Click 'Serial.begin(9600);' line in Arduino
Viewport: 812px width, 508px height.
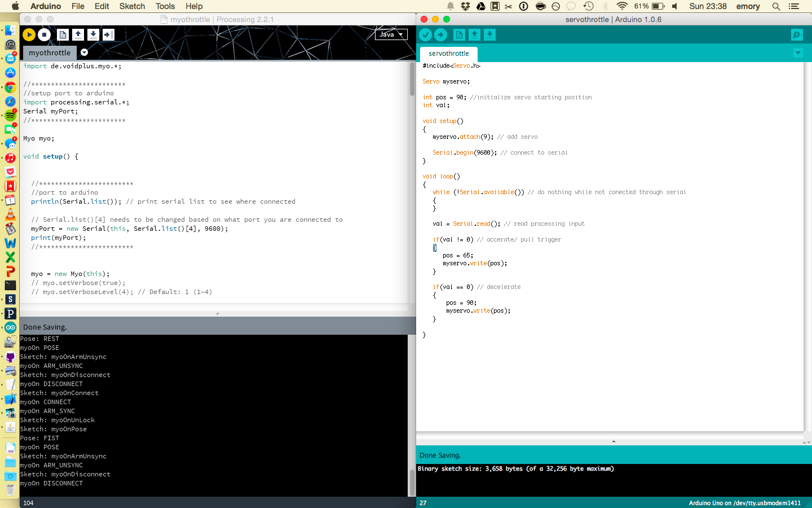(465, 152)
